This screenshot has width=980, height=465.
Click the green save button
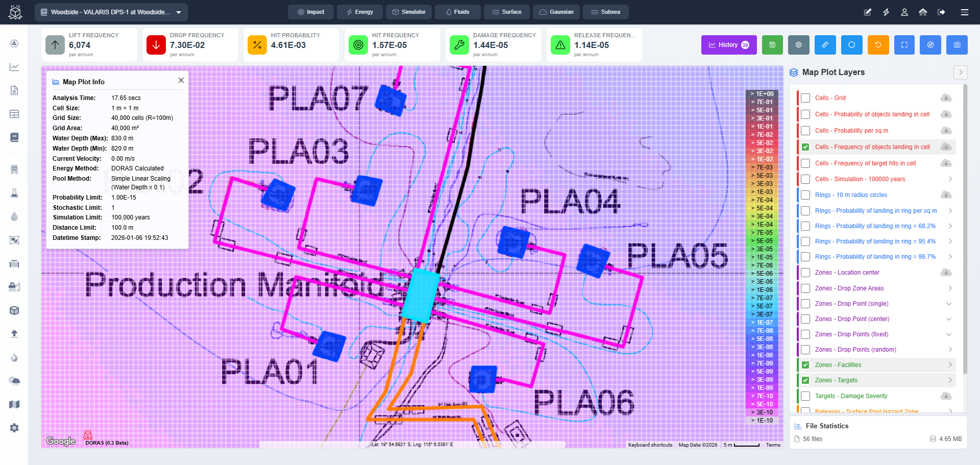click(772, 45)
